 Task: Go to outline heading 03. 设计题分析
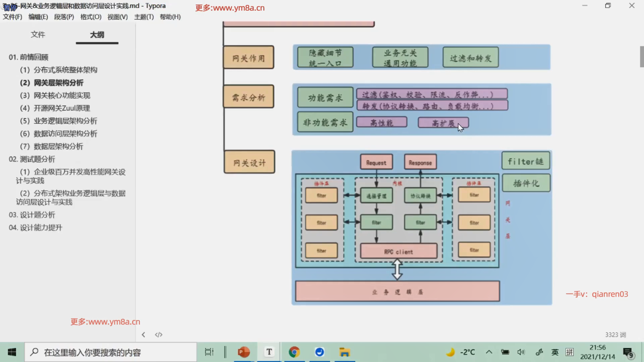click(x=32, y=215)
